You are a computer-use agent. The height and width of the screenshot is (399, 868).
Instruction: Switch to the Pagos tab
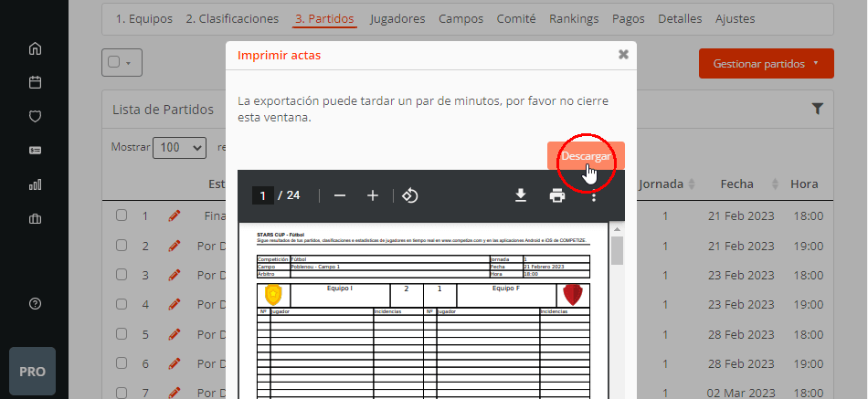[629, 19]
